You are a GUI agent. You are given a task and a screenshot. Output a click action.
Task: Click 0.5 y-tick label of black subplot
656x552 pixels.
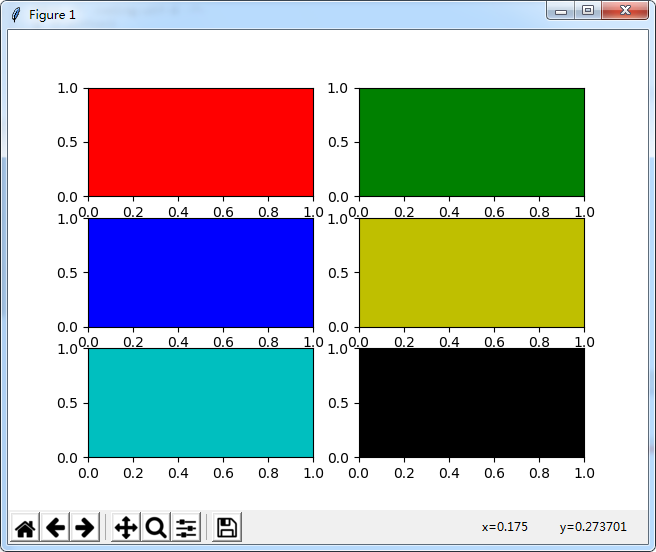point(338,403)
